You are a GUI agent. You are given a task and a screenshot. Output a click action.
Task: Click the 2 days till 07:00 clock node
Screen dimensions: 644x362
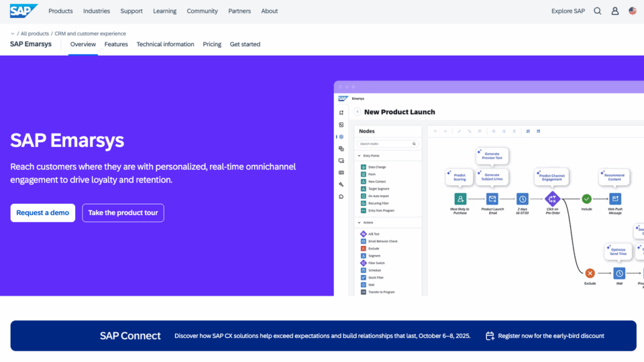523,199
